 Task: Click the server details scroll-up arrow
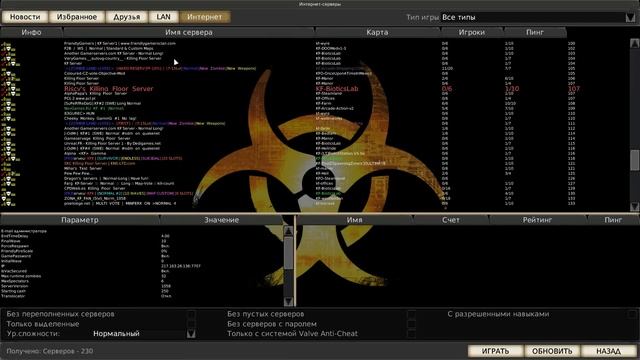point(288,231)
